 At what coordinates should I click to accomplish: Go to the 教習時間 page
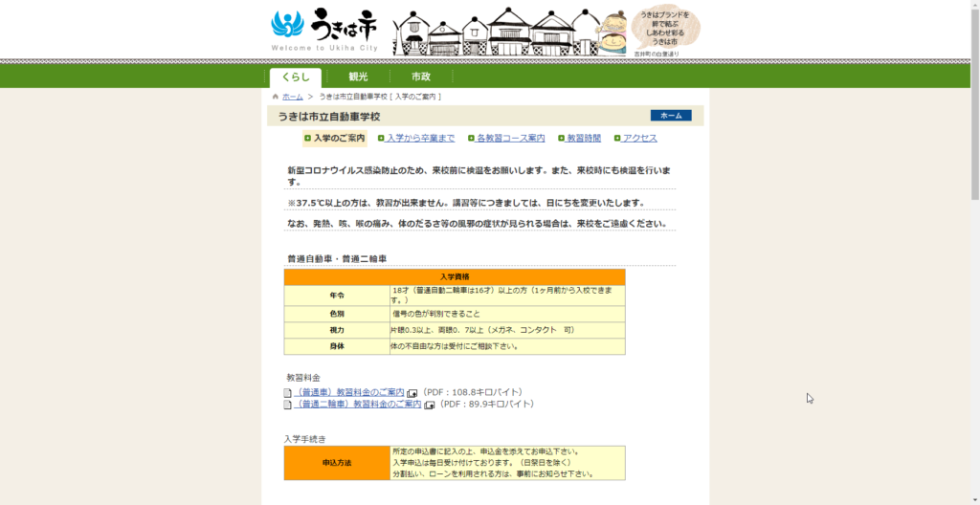click(x=583, y=138)
